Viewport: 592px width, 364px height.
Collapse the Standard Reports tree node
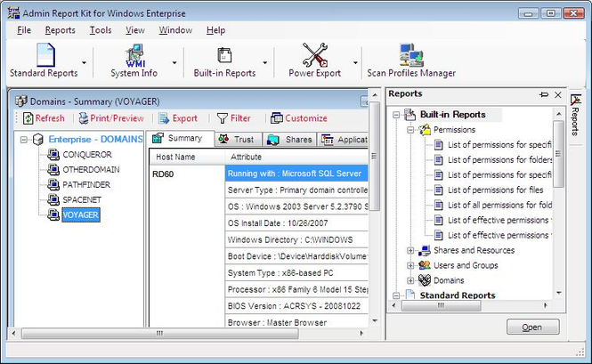tap(395, 295)
